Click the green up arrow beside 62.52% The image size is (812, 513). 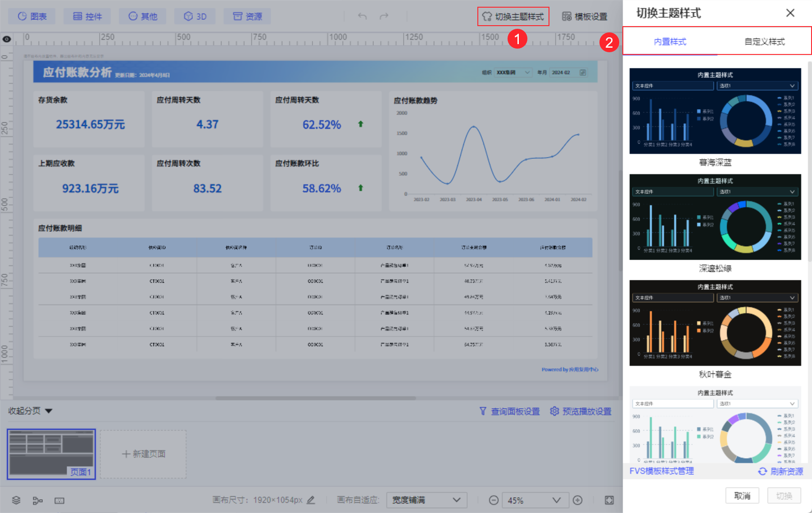[360, 124]
